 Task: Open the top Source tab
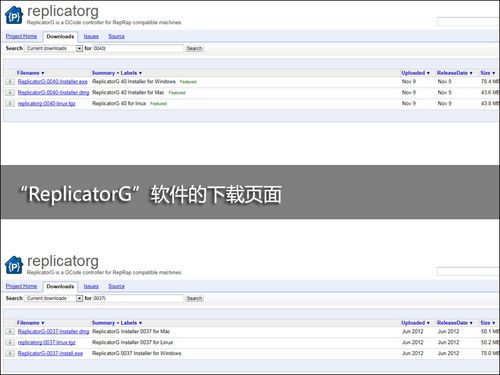point(116,36)
